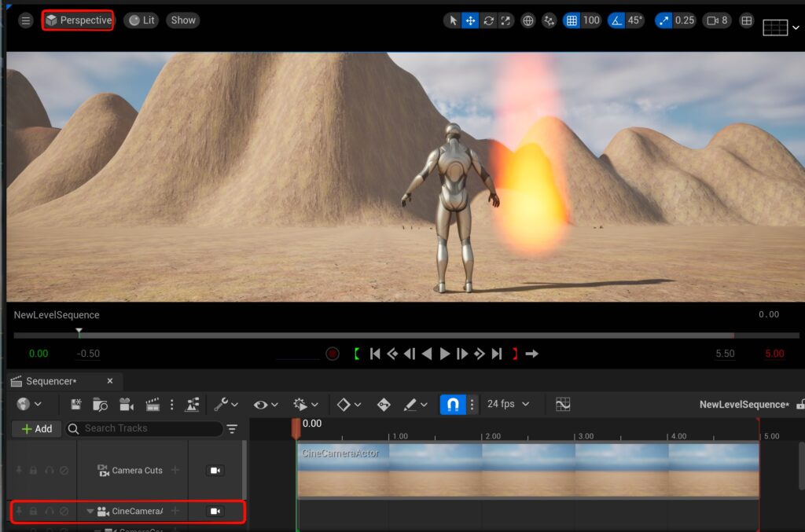Select the scale transform tool

(x=505, y=20)
